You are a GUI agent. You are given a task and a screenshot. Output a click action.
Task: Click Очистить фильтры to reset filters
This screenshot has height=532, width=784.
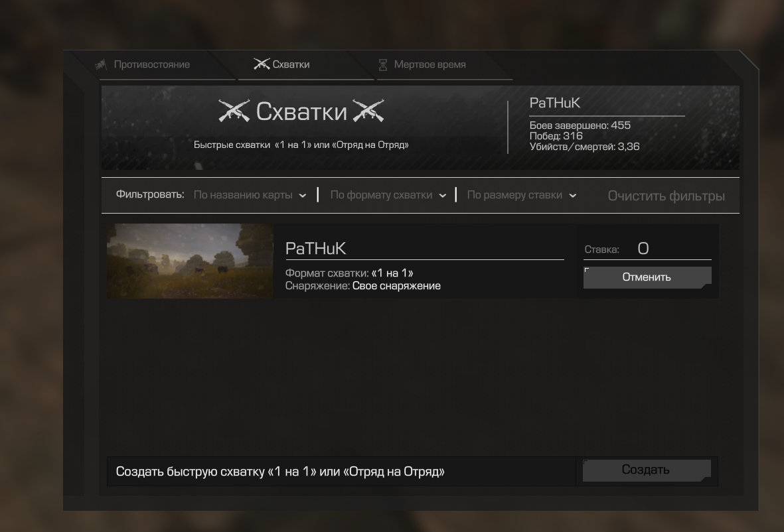666,196
